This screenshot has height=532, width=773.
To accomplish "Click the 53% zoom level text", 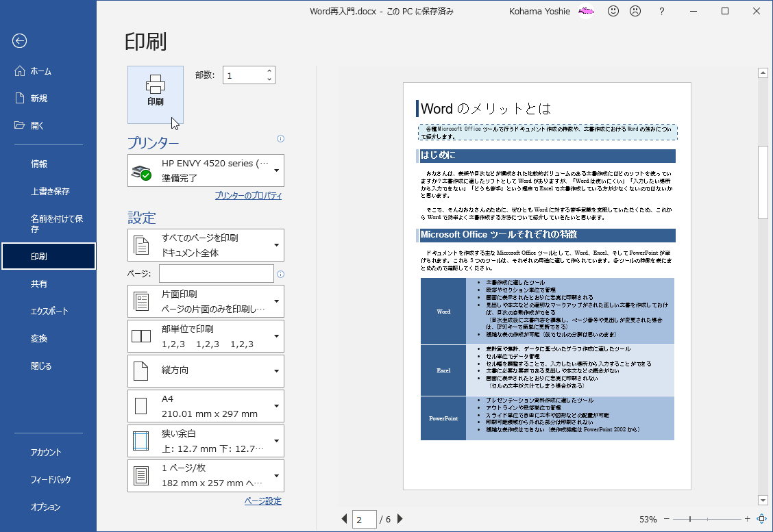I will [648, 519].
